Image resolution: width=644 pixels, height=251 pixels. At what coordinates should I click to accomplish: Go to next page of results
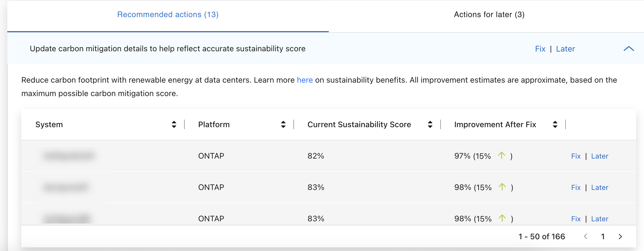pos(620,237)
